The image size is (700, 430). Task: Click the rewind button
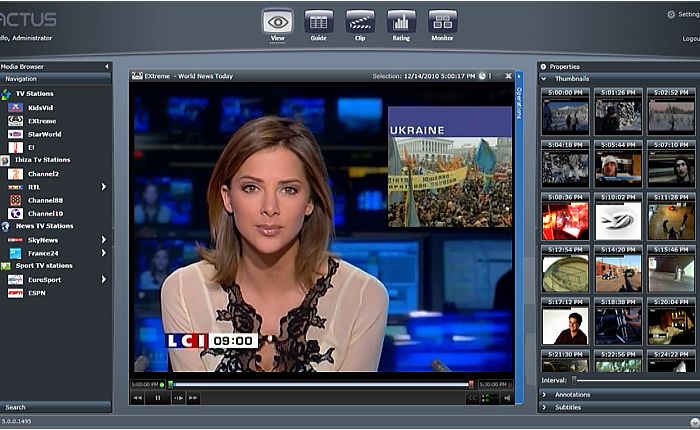click(138, 397)
